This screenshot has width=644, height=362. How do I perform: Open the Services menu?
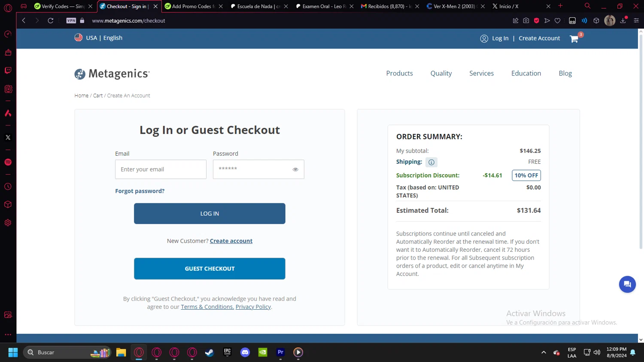(x=481, y=73)
